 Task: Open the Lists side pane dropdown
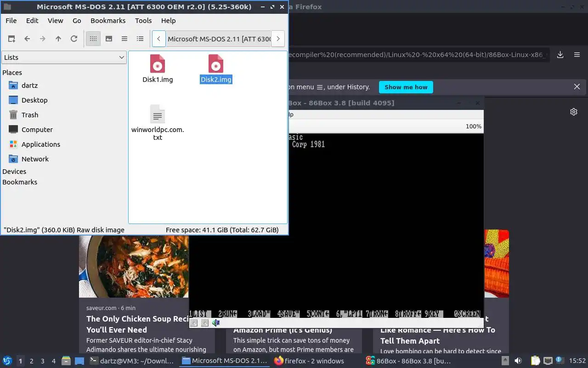tap(64, 57)
